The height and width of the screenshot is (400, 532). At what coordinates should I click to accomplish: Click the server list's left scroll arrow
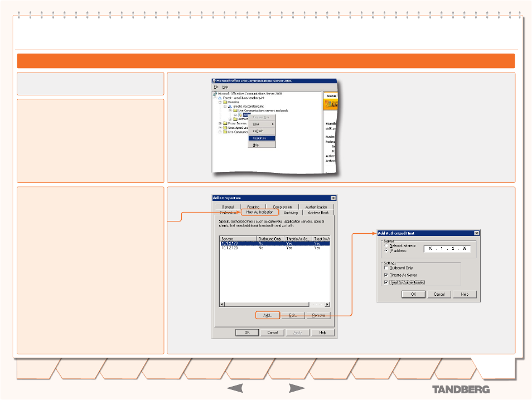tap(222, 304)
